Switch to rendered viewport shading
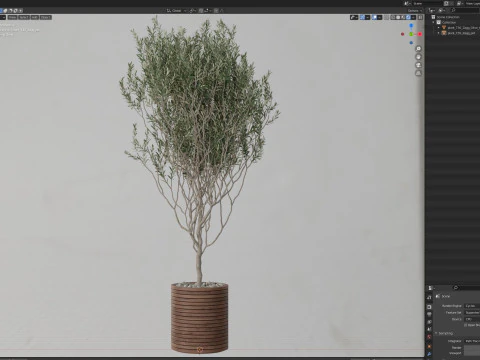Screen dimensions: 480x360 408,17
